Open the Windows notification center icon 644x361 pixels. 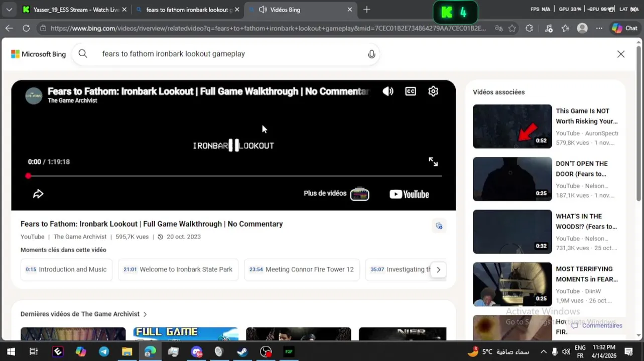(x=628, y=352)
